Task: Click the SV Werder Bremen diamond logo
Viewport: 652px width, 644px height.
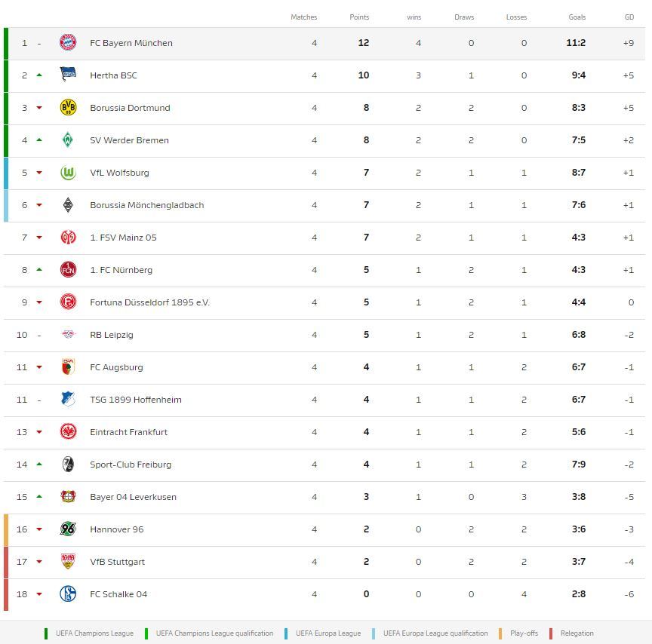Action: coord(68,140)
